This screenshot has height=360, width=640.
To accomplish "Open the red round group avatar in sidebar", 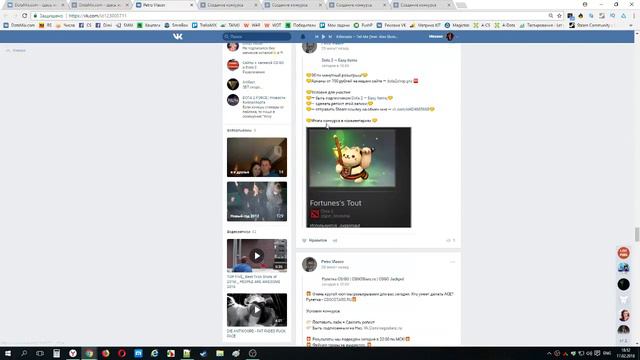I will (x=233, y=65).
